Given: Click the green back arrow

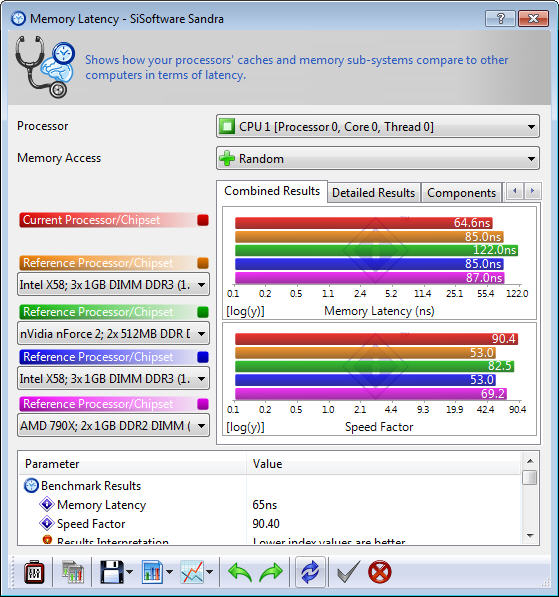Looking at the screenshot, I should (x=240, y=572).
